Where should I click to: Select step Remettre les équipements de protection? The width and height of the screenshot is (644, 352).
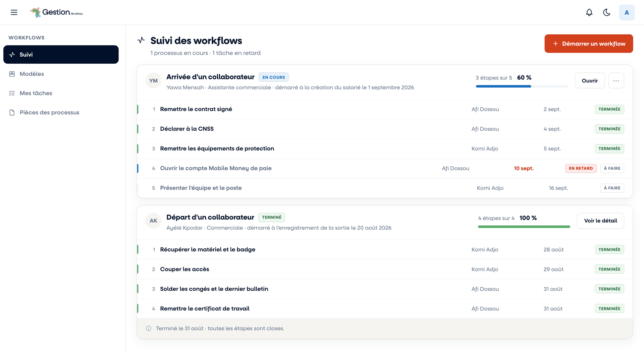click(385, 149)
